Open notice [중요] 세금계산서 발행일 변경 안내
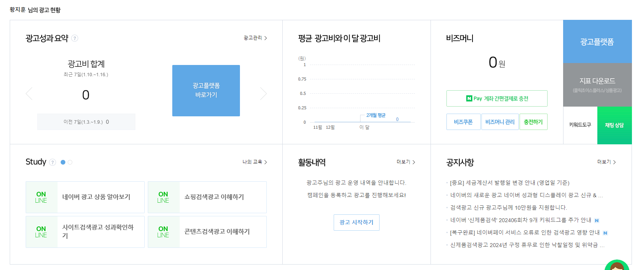 click(x=509, y=183)
